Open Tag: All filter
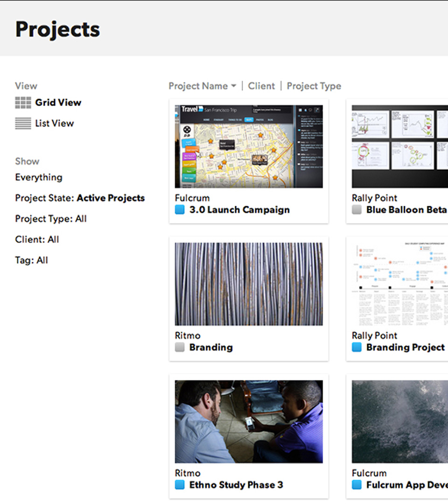The height and width of the screenshot is (504, 448). 31,260
